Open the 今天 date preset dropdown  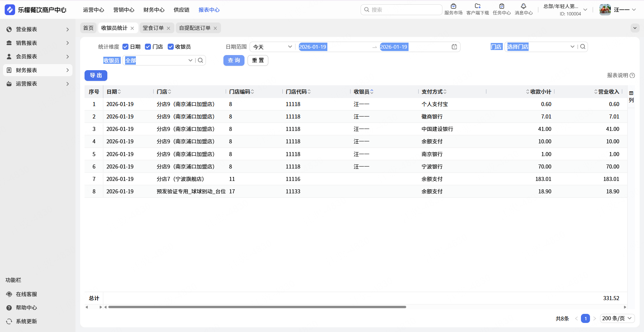pos(272,47)
